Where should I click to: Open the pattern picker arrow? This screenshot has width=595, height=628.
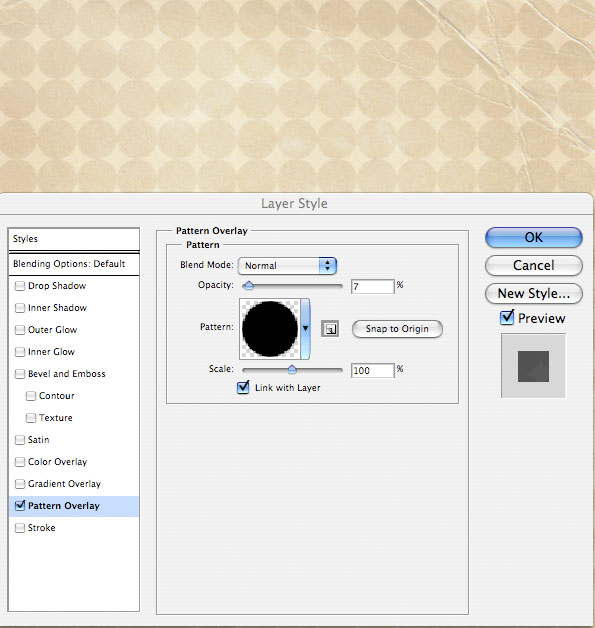(x=306, y=328)
